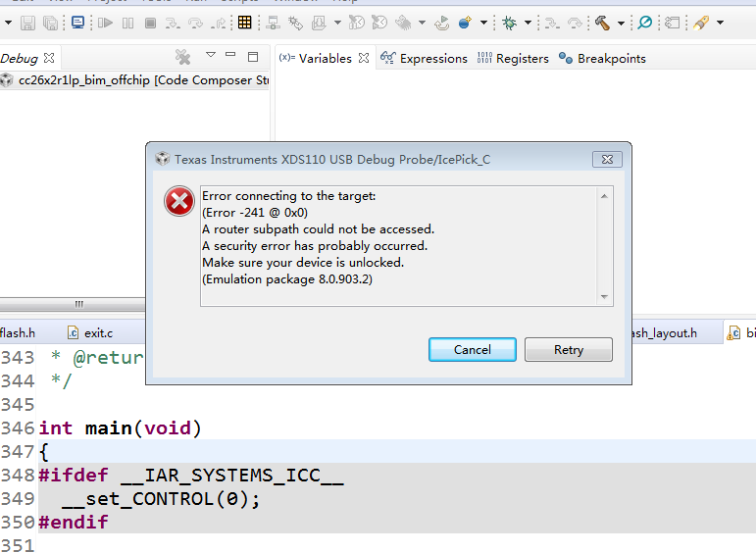Viewport: 756px width, 553px height.
Task: Click the Save disk icon in toolbar
Action: 27,23
